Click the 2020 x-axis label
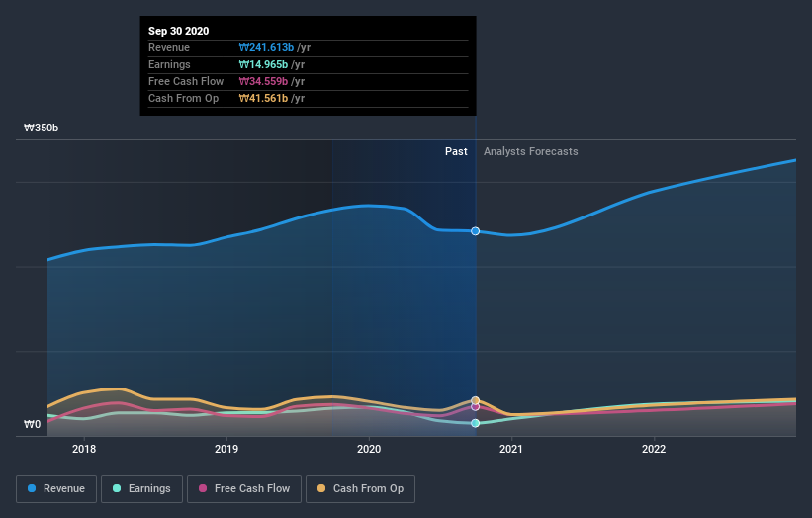 click(x=369, y=449)
